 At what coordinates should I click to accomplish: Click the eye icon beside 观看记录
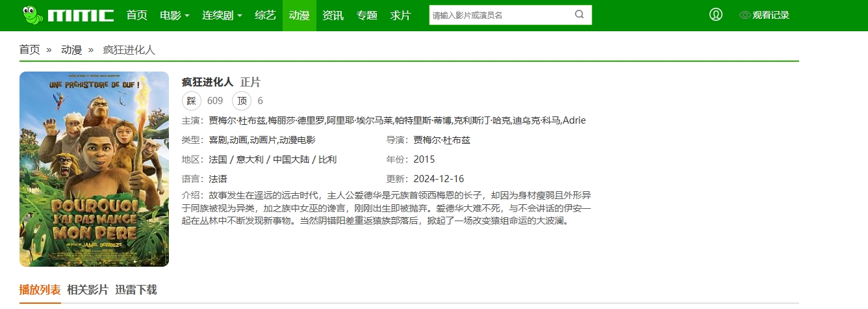pos(745,15)
